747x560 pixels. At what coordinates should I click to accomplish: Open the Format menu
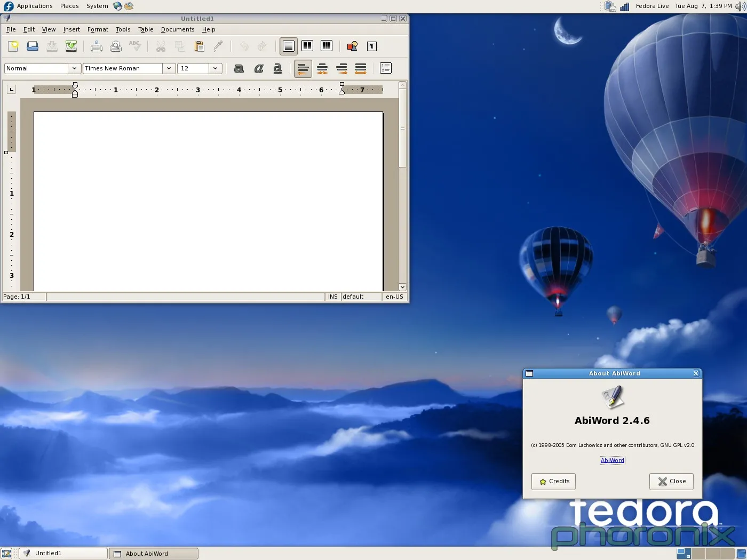point(98,29)
